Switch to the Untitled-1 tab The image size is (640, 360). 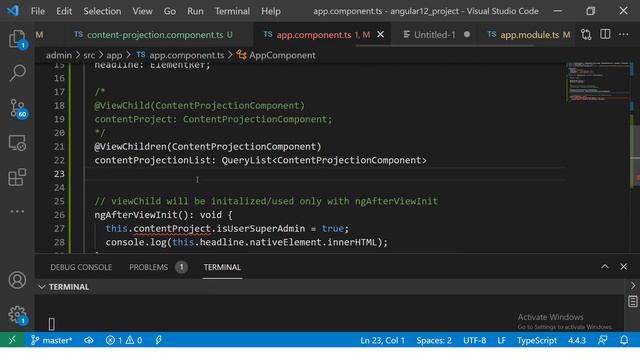coord(434,35)
